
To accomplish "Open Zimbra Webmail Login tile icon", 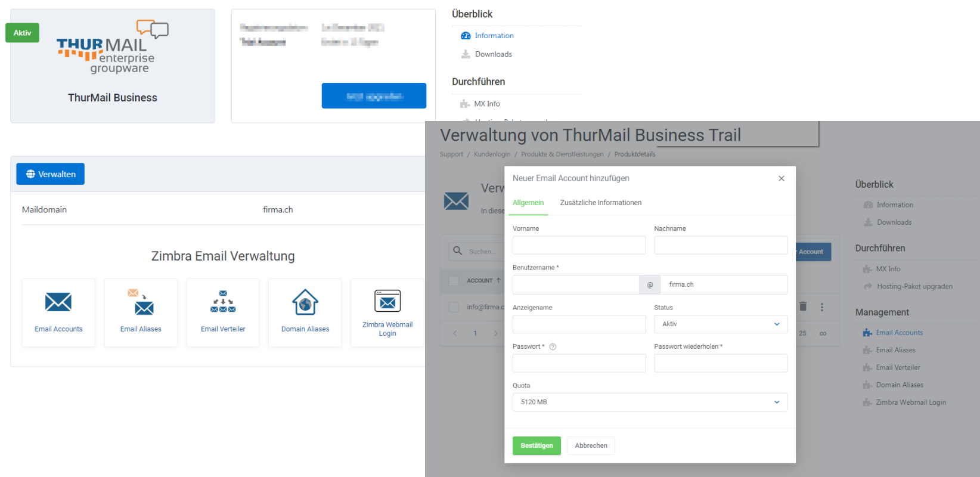I will click(x=387, y=301).
